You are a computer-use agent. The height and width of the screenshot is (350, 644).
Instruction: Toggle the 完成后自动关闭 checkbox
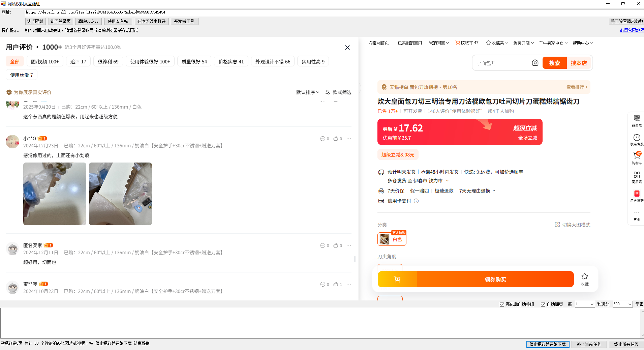(502, 304)
